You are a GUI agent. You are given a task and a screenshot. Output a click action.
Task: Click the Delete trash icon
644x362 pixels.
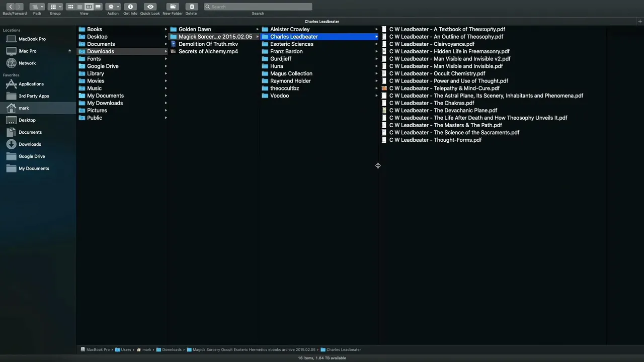[x=191, y=7]
